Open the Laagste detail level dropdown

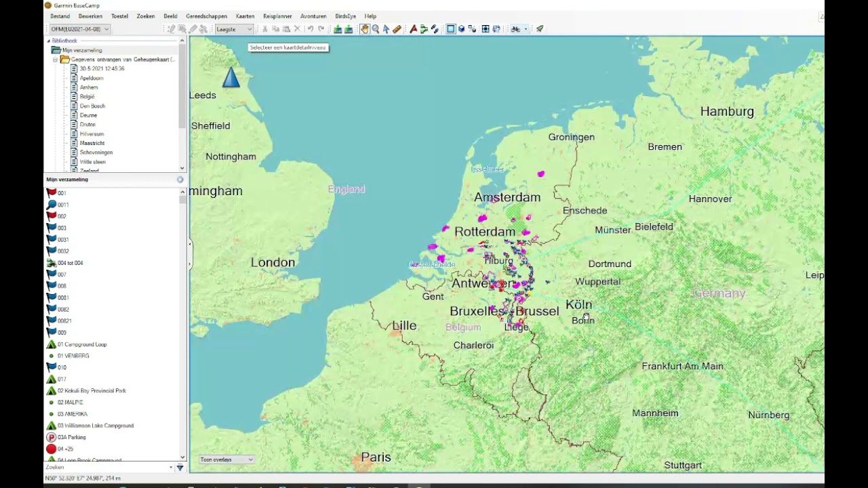pos(234,29)
